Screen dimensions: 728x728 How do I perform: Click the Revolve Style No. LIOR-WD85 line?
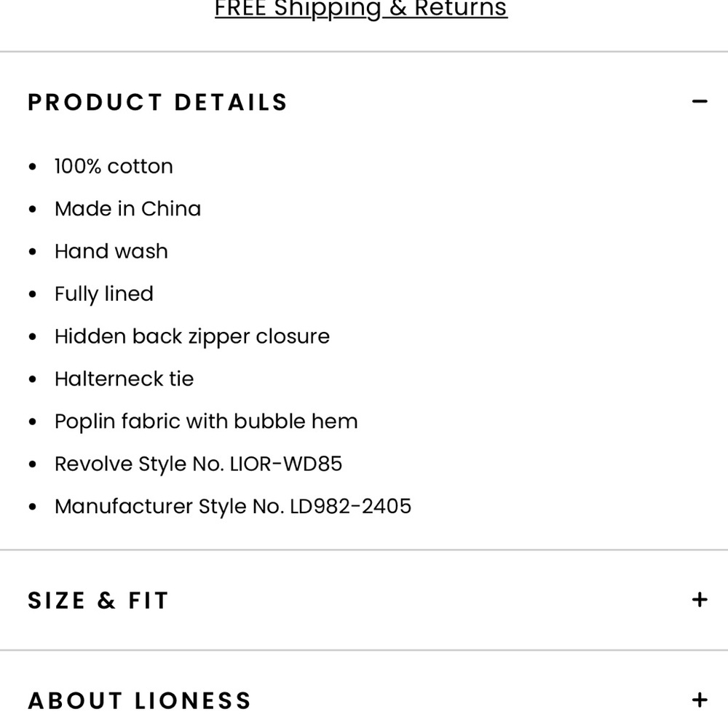pyautogui.click(x=198, y=464)
